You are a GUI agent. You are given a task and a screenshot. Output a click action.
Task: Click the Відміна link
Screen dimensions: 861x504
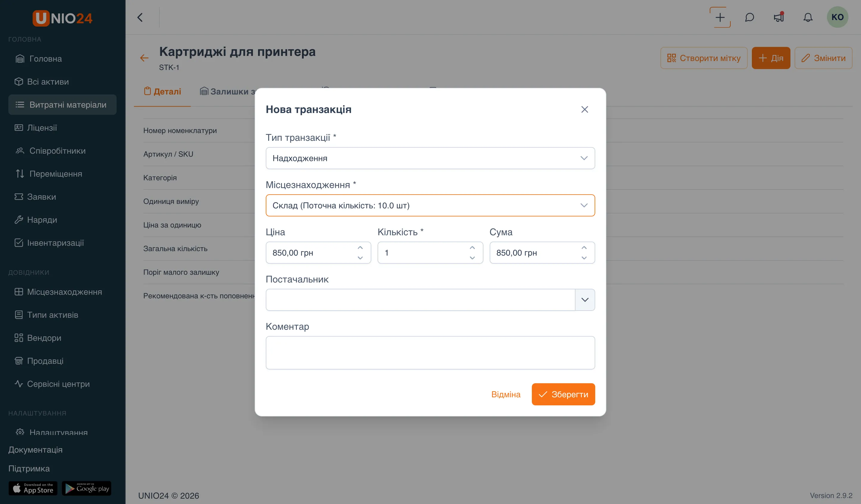coord(506,394)
